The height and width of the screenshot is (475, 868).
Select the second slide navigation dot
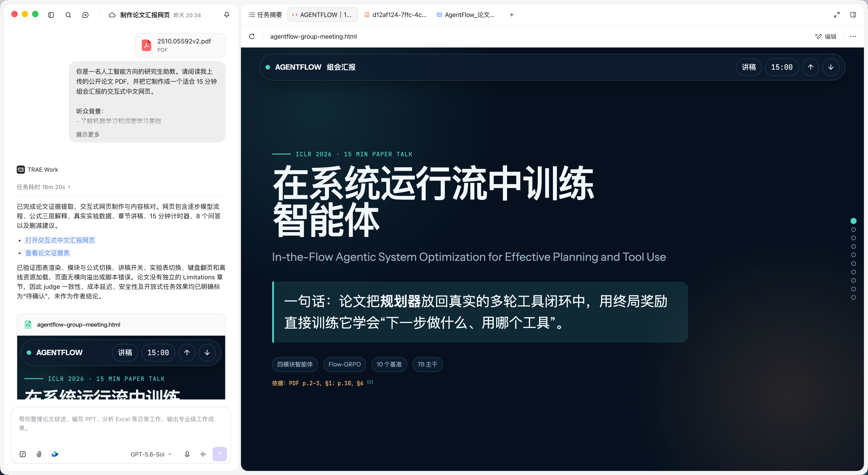tap(853, 230)
